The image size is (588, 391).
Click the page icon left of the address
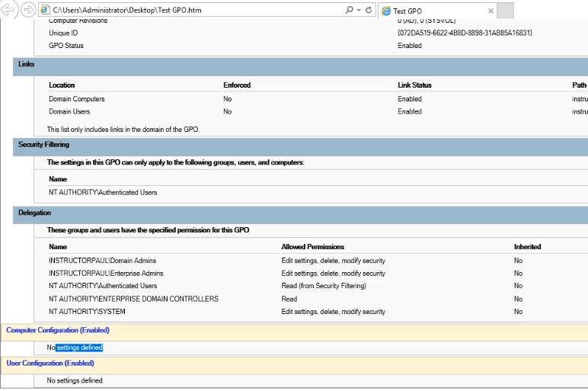point(46,11)
